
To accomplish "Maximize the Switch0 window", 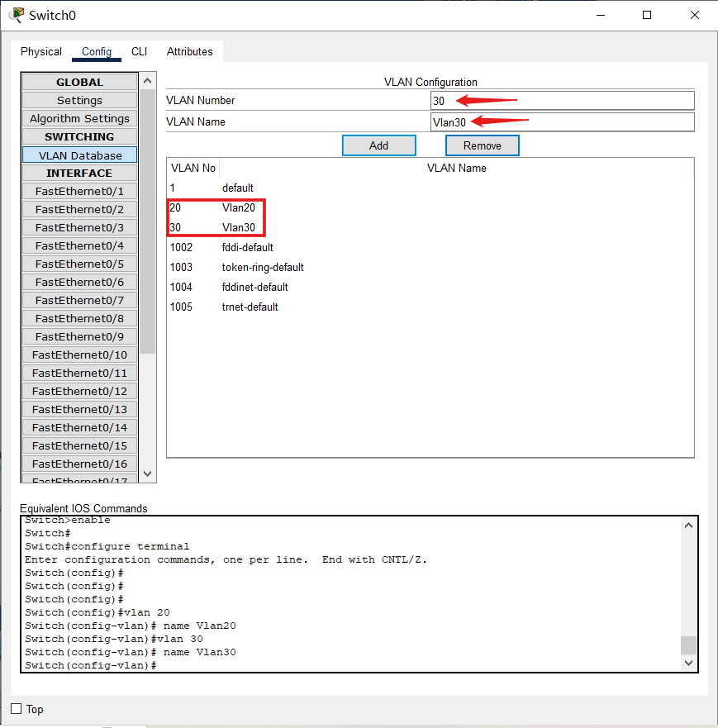I will pos(646,15).
